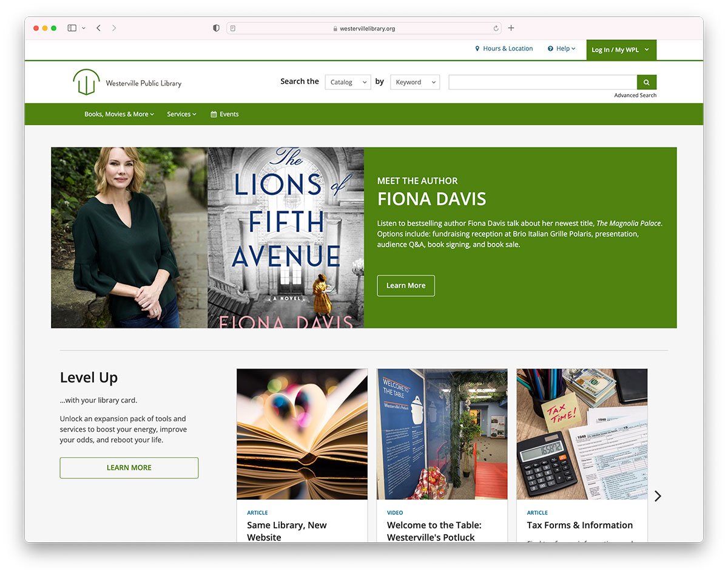Image resolution: width=728 pixels, height=575 pixels.
Task: Advance the carousel with the right arrow
Action: pyautogui.click(x=658, y=496)
